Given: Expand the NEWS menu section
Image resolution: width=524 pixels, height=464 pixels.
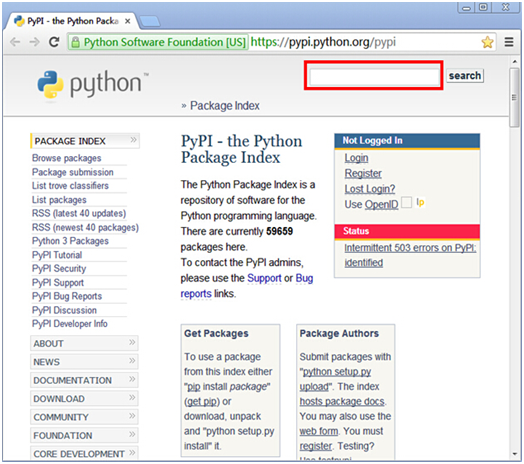Looking at the screenshot, I should pos(84,361).
